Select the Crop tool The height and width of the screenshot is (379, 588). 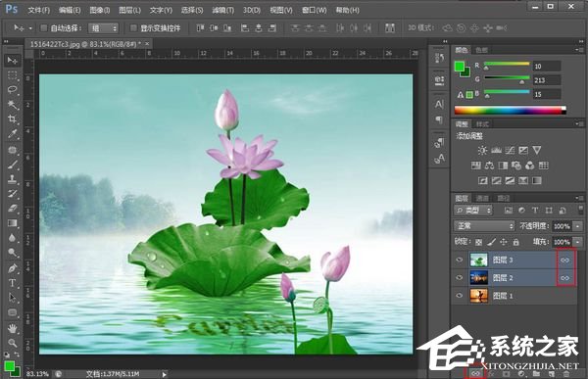click(x=13, y=119)
